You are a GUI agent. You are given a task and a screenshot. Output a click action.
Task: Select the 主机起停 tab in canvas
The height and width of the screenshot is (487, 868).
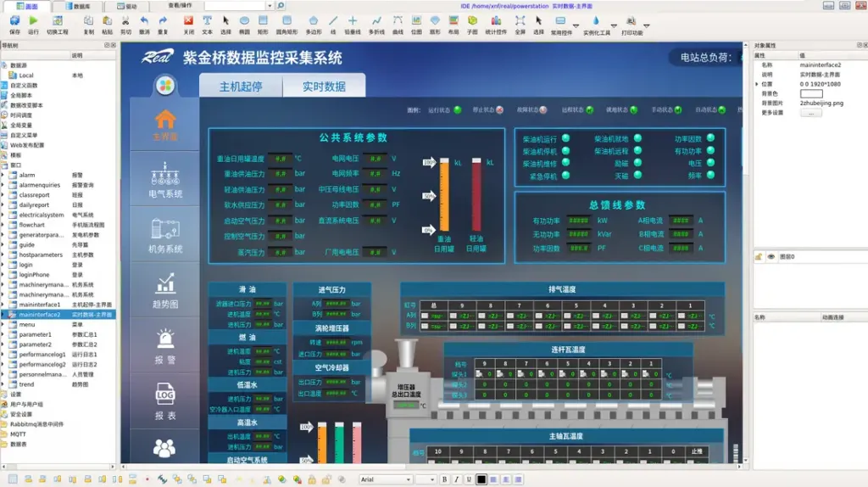(x=241, y=87)
